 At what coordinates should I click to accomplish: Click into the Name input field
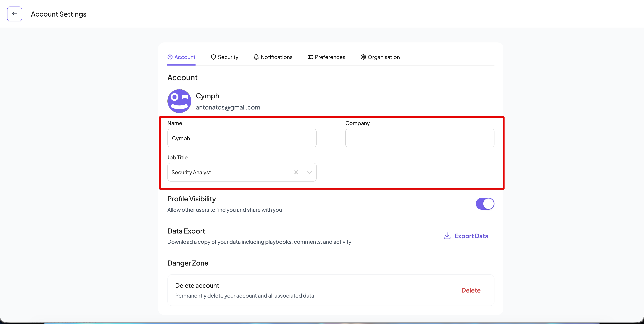(242, 138)
